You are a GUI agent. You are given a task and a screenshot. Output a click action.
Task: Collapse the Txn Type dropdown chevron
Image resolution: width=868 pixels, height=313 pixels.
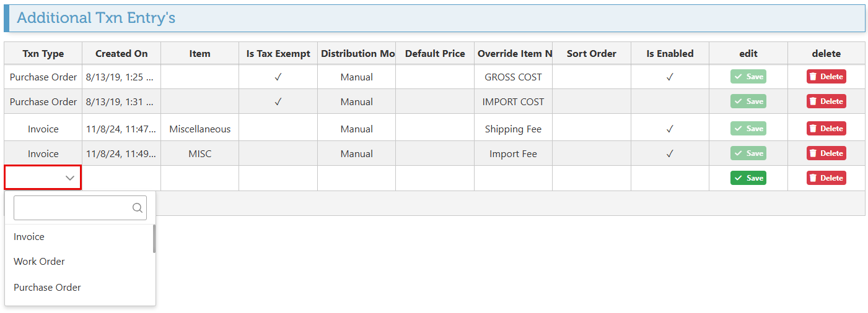click(x=70, y=178)
